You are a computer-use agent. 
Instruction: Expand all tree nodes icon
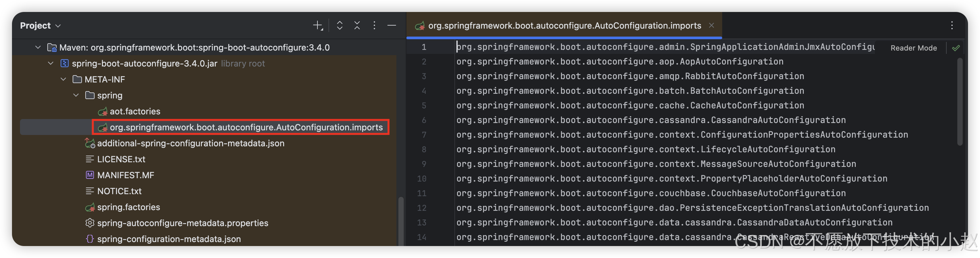click(340, 26)
